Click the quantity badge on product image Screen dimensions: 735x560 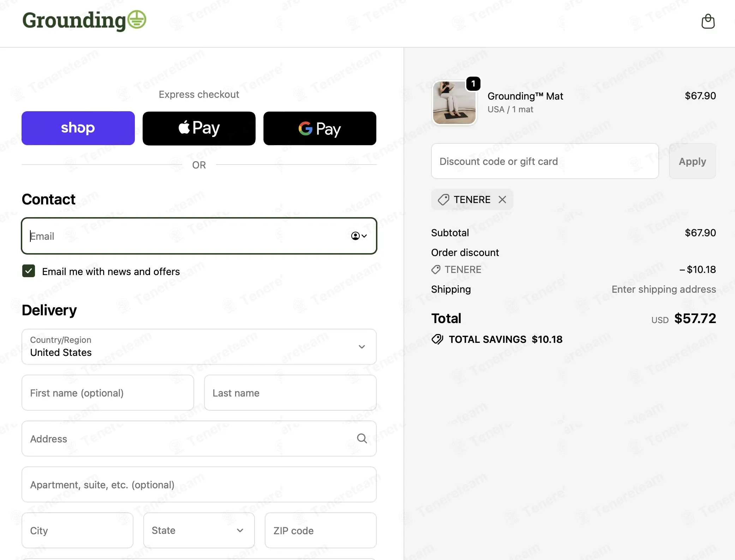tap(473, 84)
